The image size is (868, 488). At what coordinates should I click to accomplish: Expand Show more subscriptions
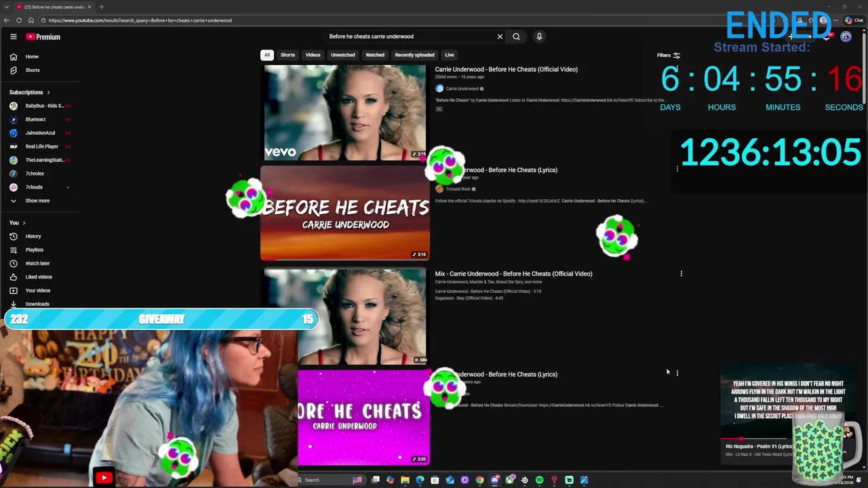click(x=37, y=201)
